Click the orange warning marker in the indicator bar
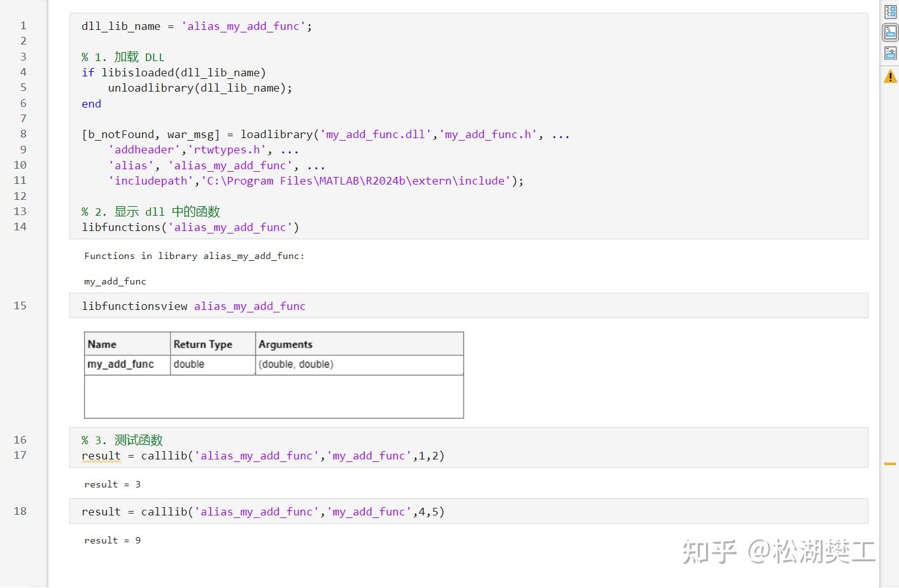Viewport: 899px width, 588px height. tap(890, 463)
